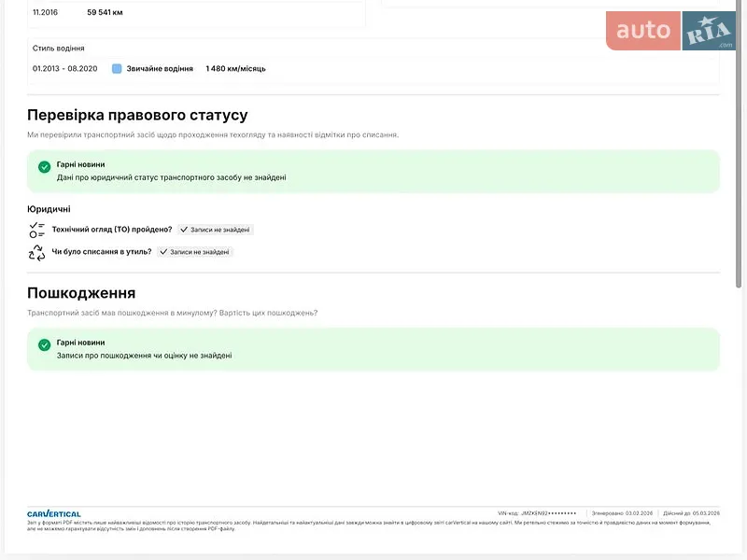Screen dimensions: 747x560
Task: Click the carVertical logo in footer
Action: click(x=54, y=514)
